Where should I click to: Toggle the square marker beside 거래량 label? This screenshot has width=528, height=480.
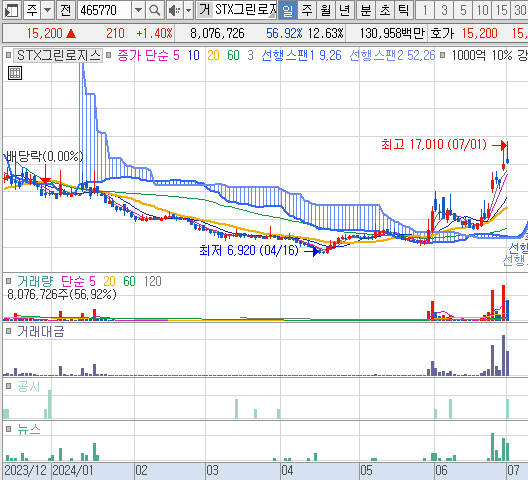(8, 281)
